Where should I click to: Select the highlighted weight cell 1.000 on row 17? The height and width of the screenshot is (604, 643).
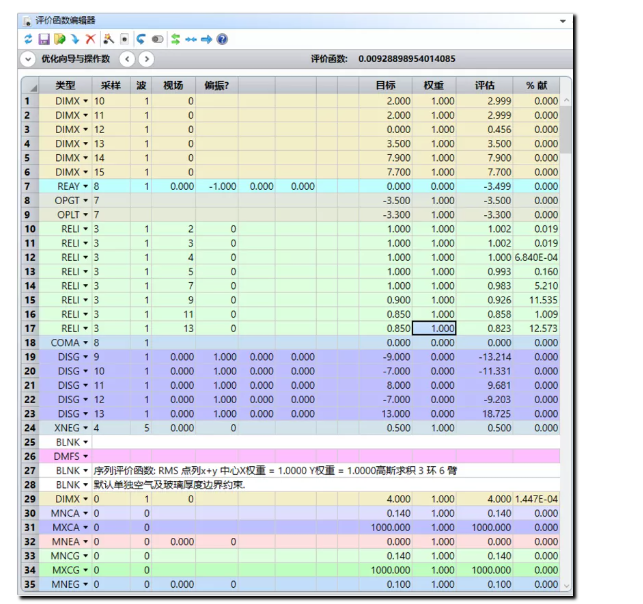pyautogui.click(x=434, y=328)
